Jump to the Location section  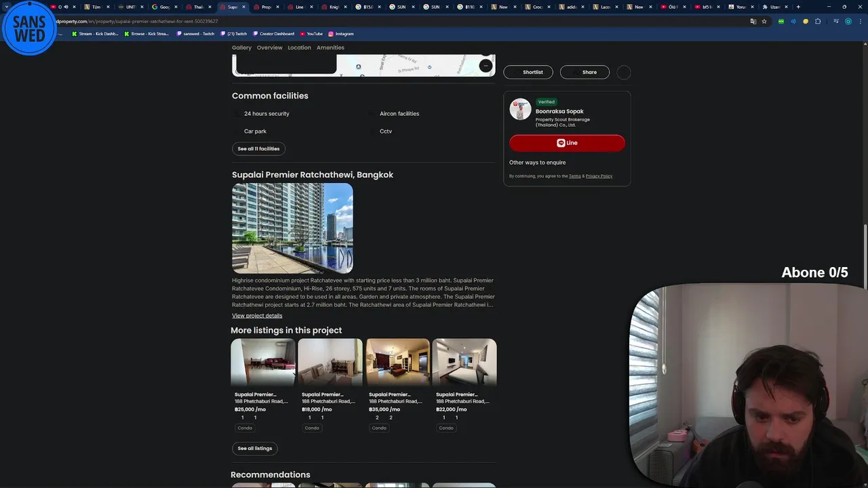(299, 47)
